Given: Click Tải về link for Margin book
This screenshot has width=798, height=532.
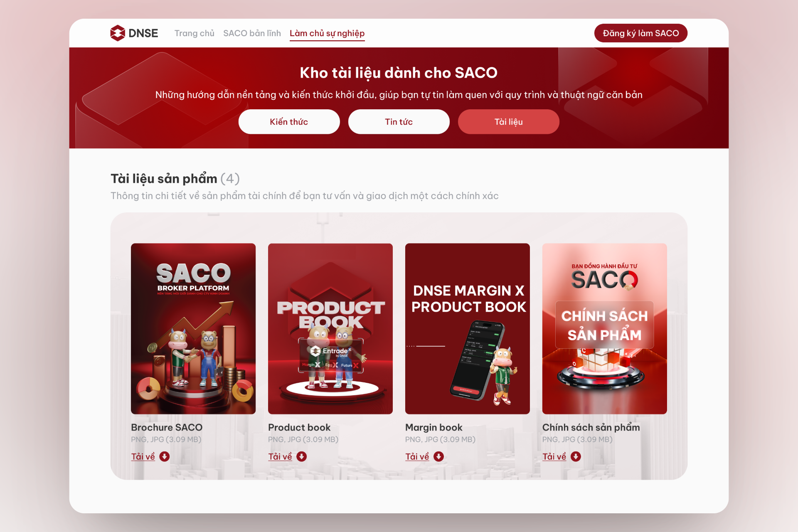Looking at the screenshot, I should [417, 457].
